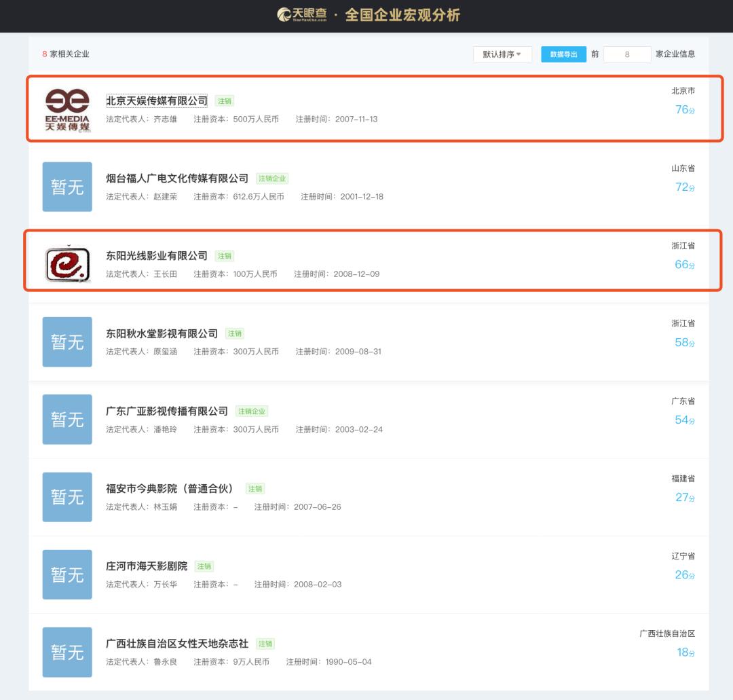Viewport: 733px width, 700px height.
Task: Click legal representative 赵建荣
Action: [x=166, y=197]
